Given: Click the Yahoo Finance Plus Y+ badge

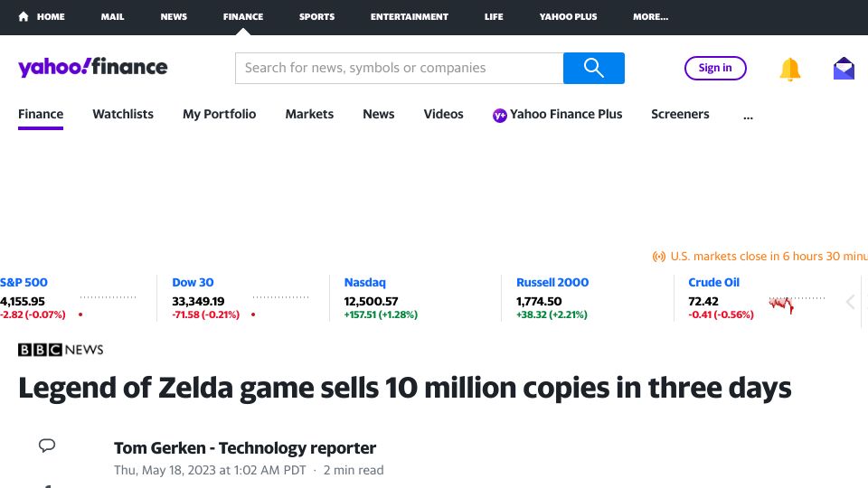Looking at the screenshot, I should (x=499, y=115).
